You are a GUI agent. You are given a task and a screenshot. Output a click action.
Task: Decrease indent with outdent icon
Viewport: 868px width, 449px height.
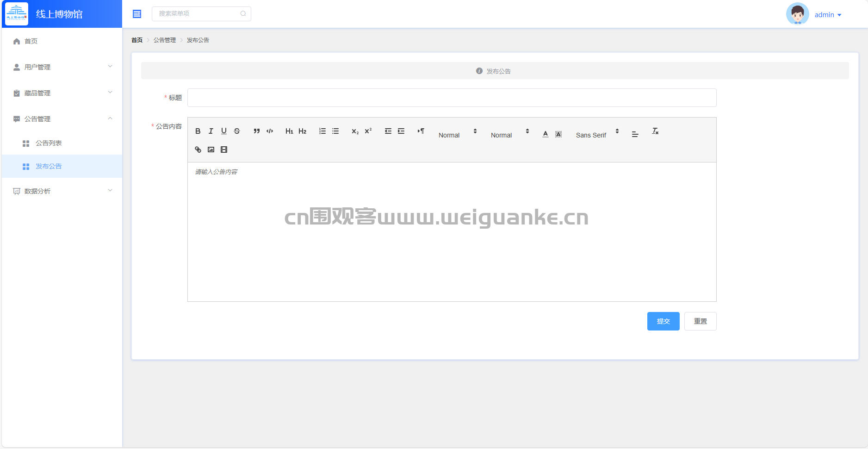pos(388,131)
